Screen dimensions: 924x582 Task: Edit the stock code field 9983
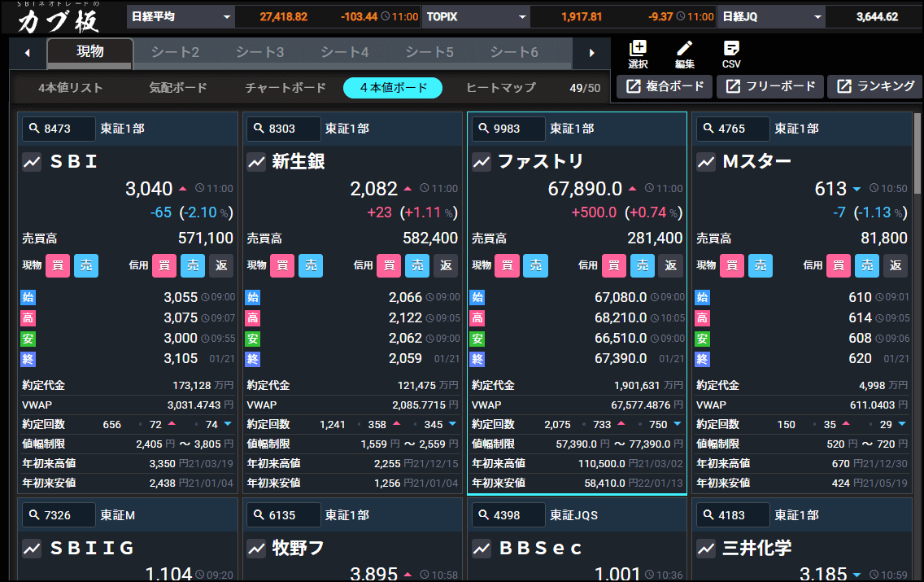point(508,129)
